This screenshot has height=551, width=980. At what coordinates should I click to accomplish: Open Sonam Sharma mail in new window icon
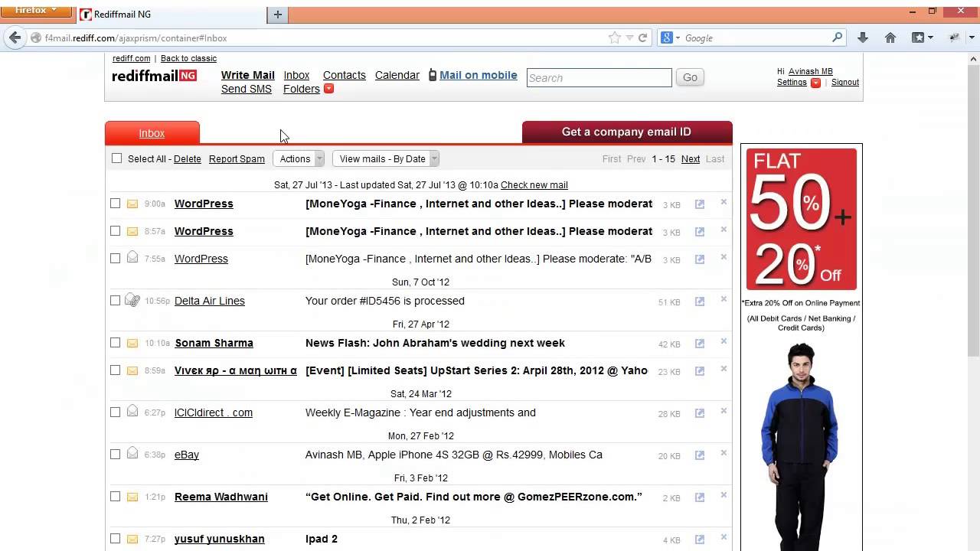pos(699,344)
